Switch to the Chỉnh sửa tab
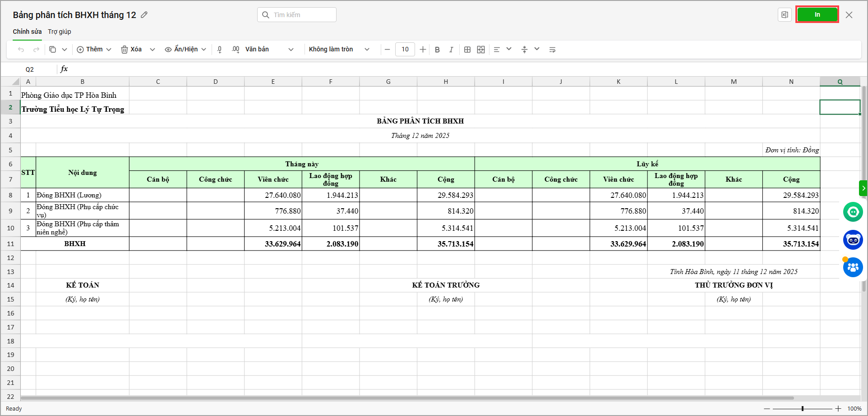The image size is (868, 416). click(27, 32)
